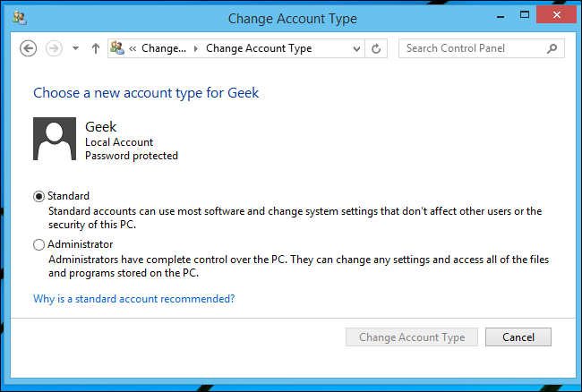Screen dimensions: 582x392
Task: Expand the breadcrumb overflow chevron
Action: (133, 48)
